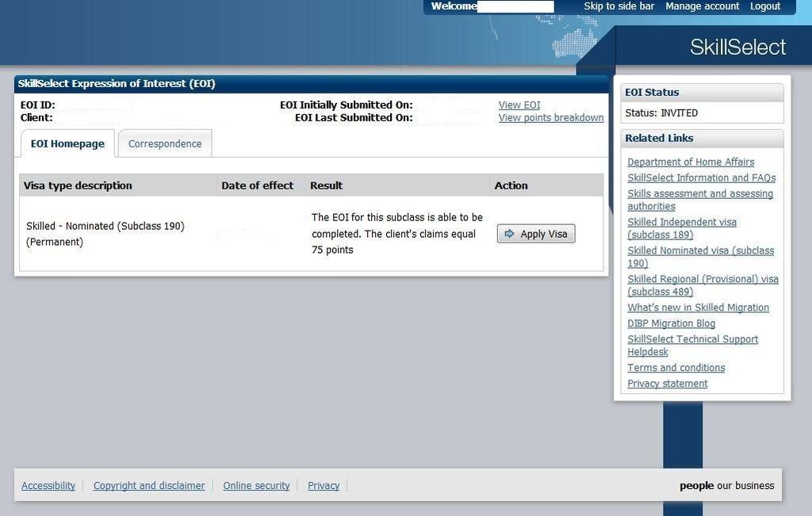Click the Accessibility footer link

point(48,485)
